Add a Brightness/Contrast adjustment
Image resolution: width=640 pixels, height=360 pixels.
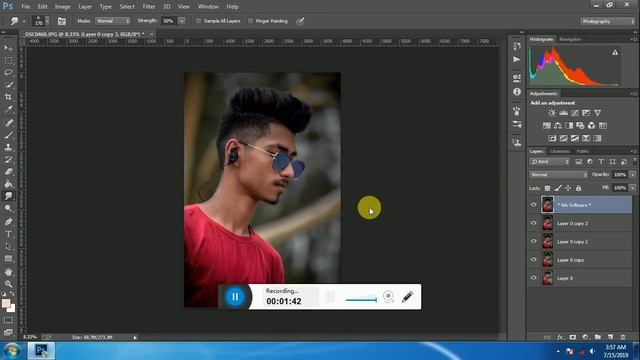click(x=552, y=113)
